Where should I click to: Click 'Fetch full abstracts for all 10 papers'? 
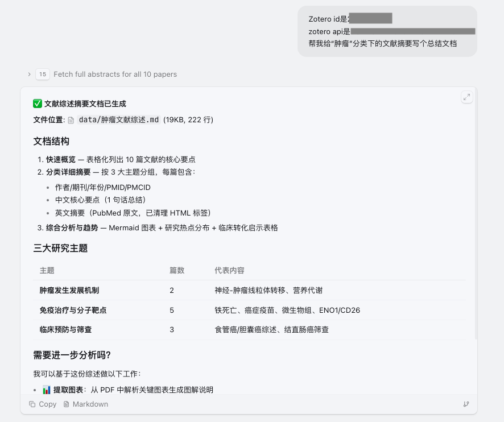pos(115,75)
